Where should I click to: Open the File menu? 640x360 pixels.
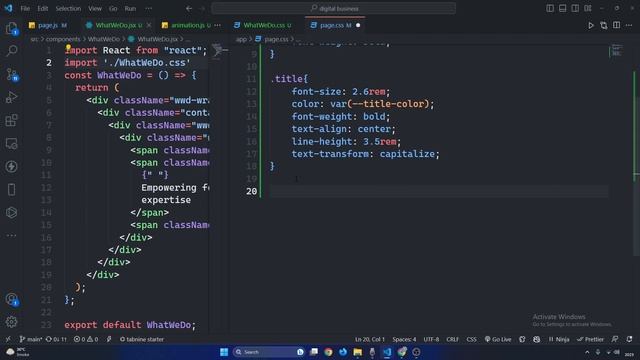click(x=25, y=8)
